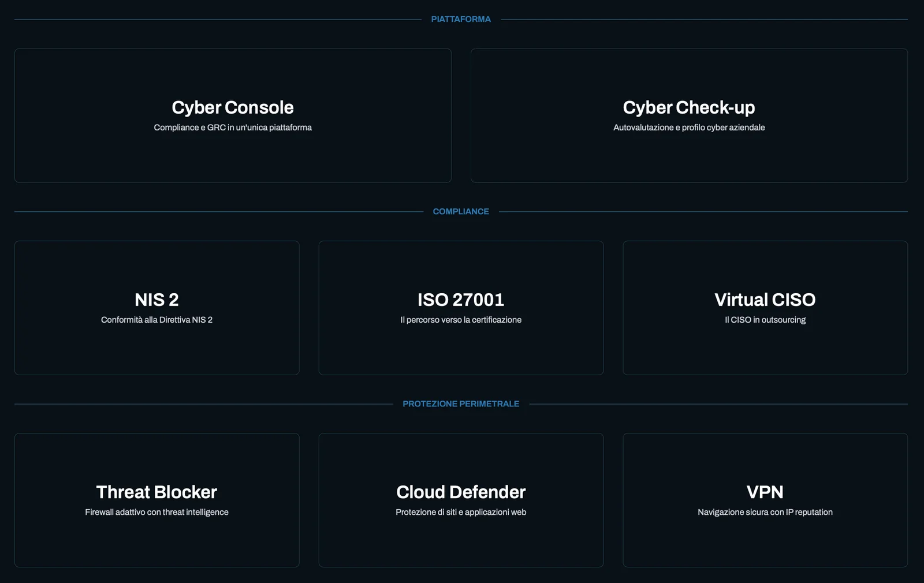Click 'Il CISO in outsourcing' text

765,320
